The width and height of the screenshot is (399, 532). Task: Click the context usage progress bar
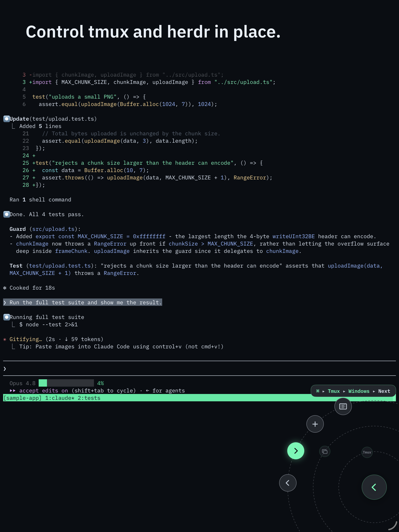[66, 383]
